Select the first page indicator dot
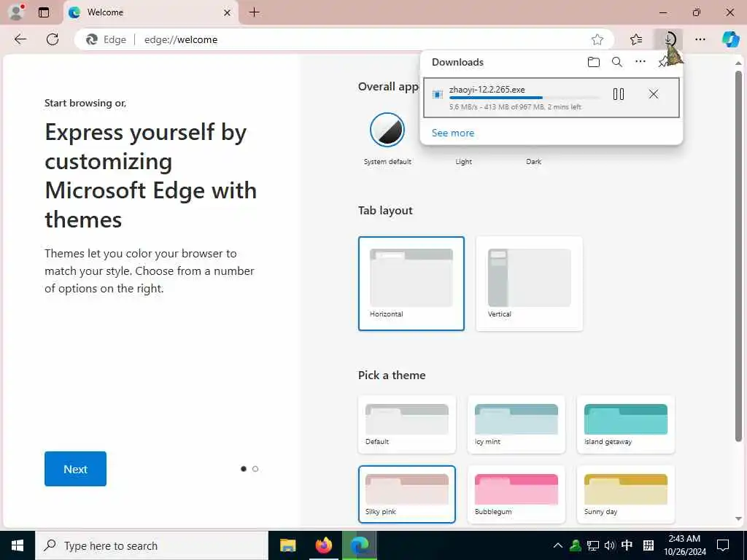The height and width of the screenshot is (560, 747). [x=244, y=469]
